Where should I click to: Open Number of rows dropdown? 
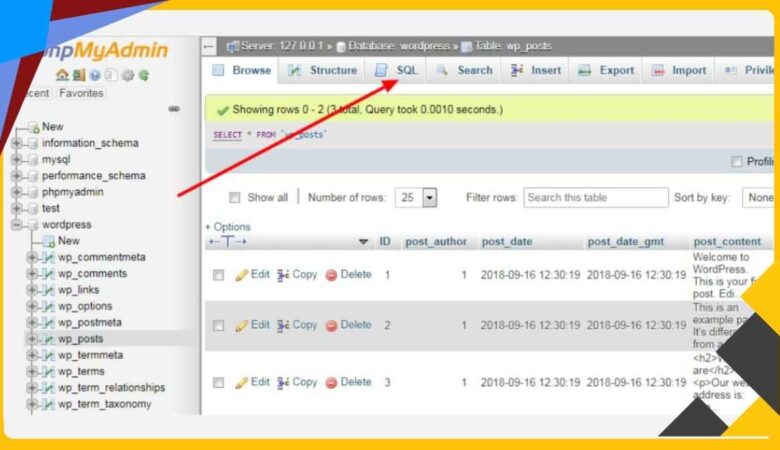tap(416, 198)
